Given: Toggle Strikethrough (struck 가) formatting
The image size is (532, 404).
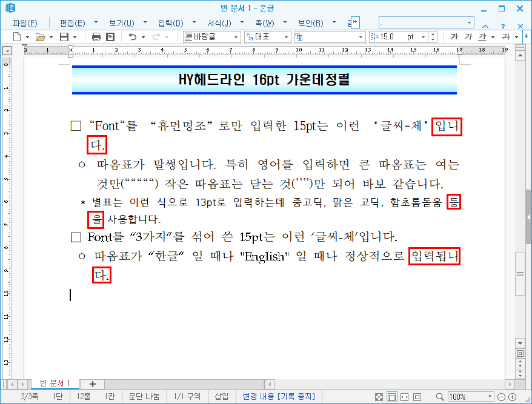Looking at the screenshot, I should pos(506,36).
